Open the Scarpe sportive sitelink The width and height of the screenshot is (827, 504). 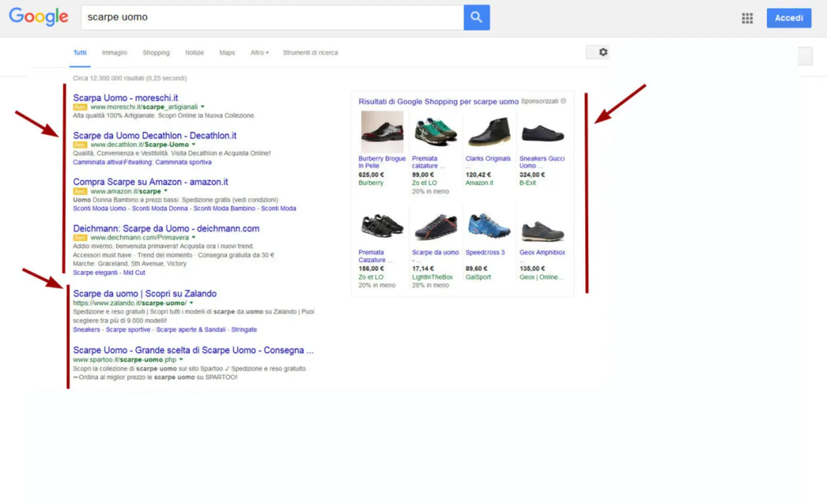(128, 329)
